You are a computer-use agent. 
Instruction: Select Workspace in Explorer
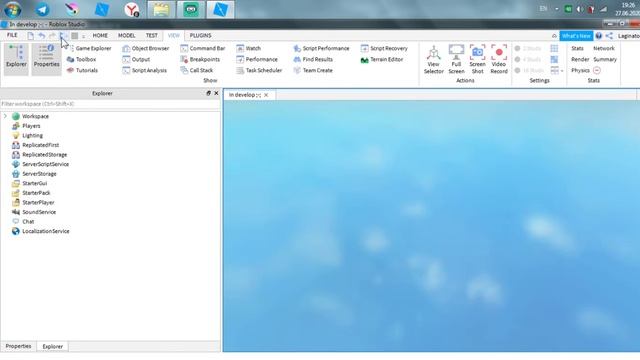click(x=35, y=116)
